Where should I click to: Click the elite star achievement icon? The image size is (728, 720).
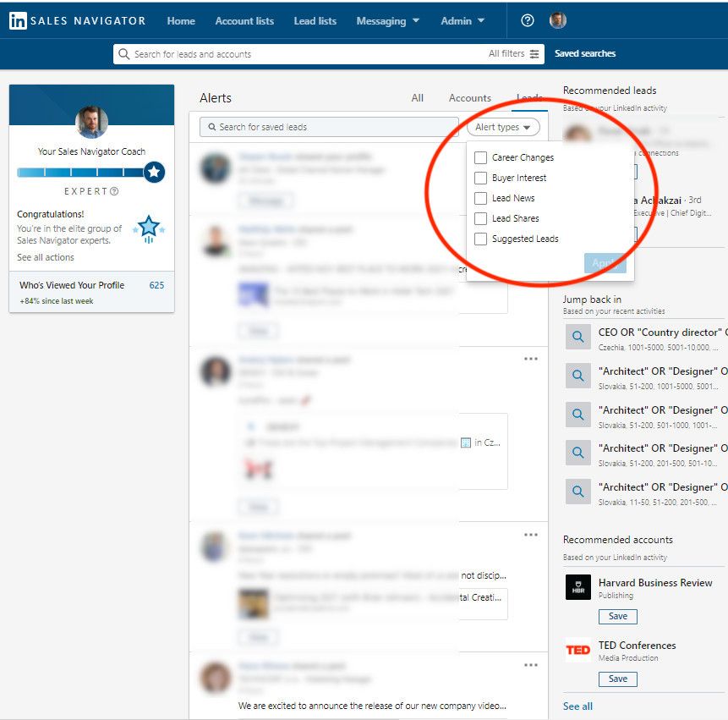[x=149, y=228]
